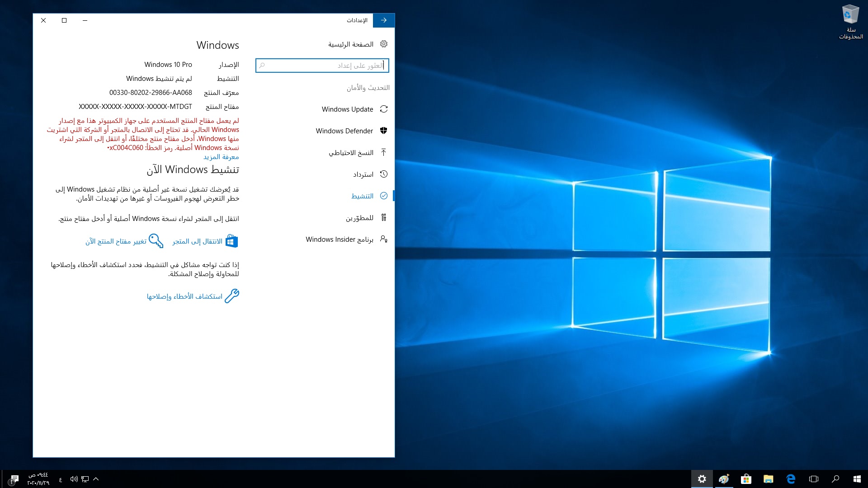Click the developers tools icon
Screen dimensions: 868x488
point(384,218)
